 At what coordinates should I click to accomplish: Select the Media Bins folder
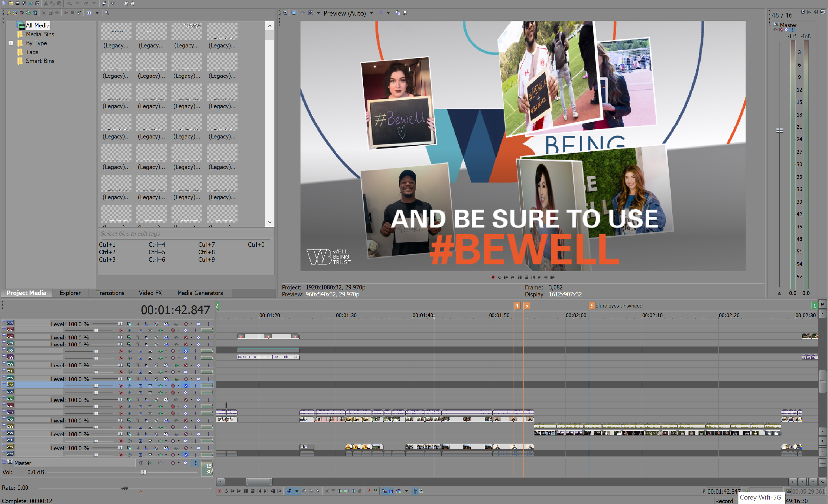tap(40, 34)
